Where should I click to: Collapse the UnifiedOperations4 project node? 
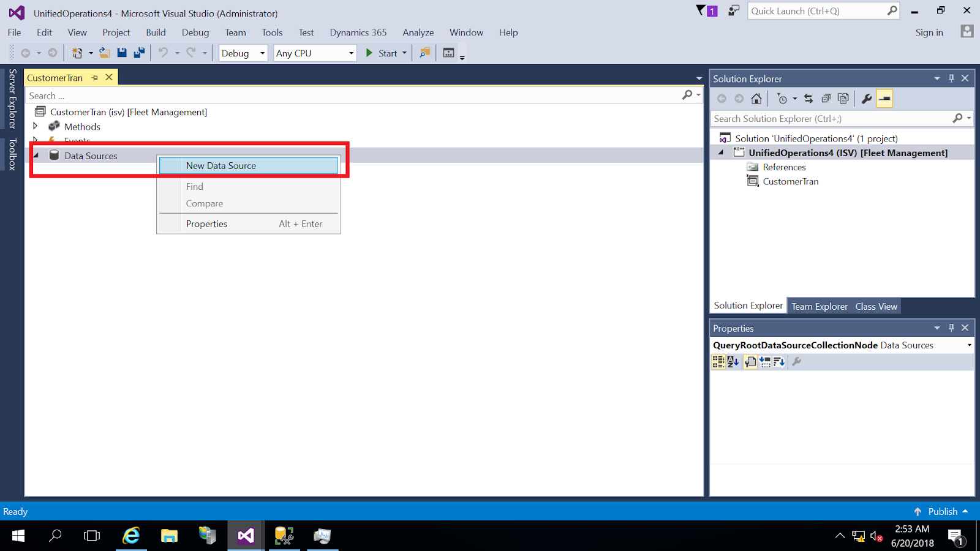coord(721,152)
